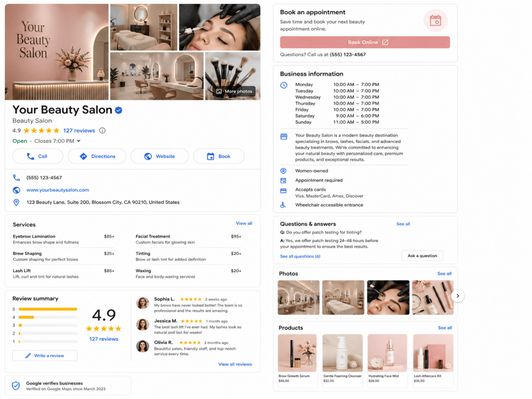
Task: Click the Women-owned icon
Action: pyautogui.click(x=283, y=171)
